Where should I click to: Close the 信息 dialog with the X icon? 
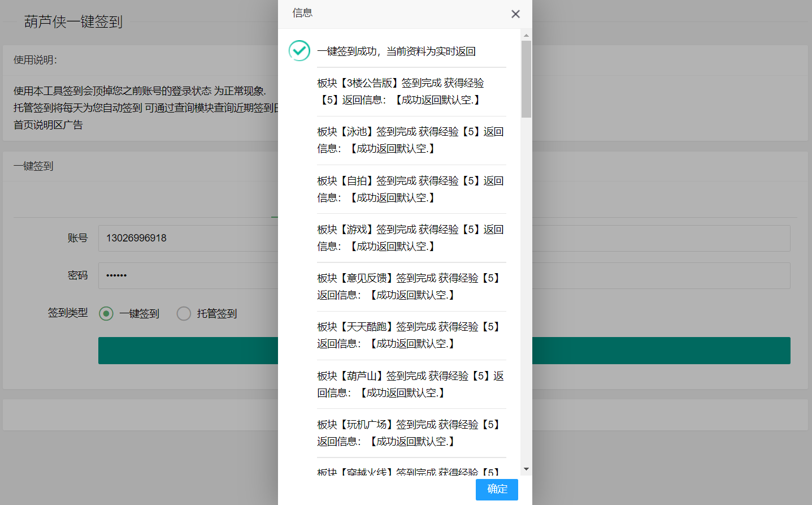515,14
